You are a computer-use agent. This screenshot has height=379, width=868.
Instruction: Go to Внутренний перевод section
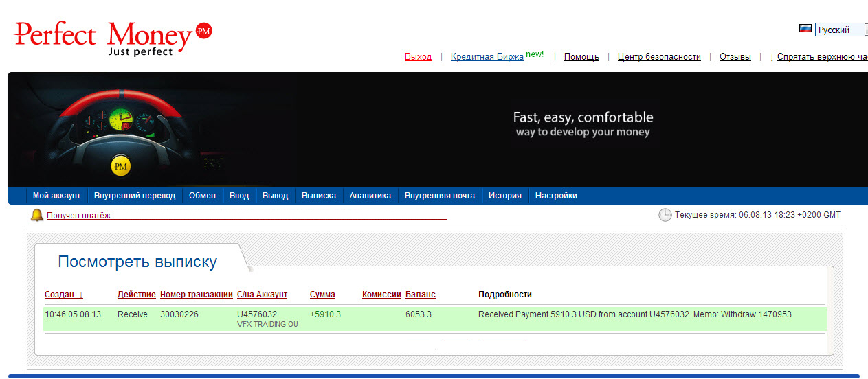[135, 196]
